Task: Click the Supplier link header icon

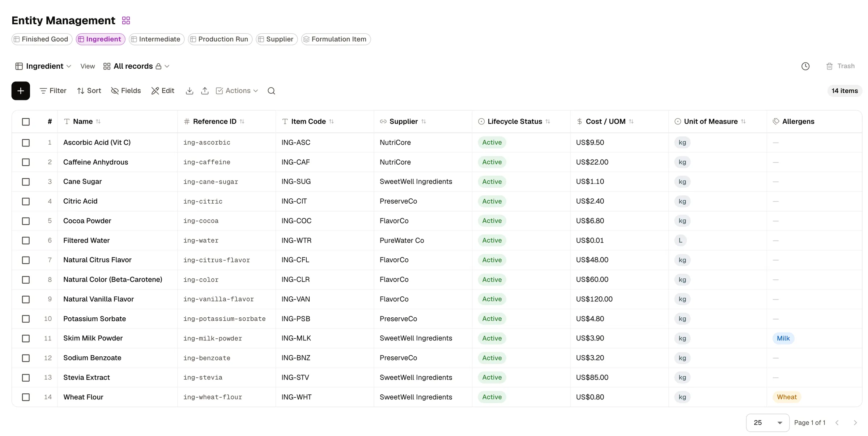Action: click(x=383, y=122)
